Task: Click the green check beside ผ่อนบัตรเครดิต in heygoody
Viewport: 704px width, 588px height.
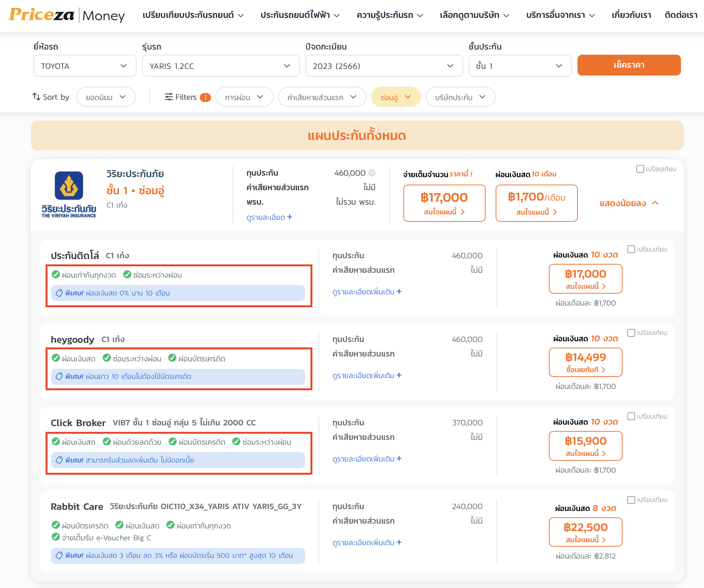Action: pos(172,358)
